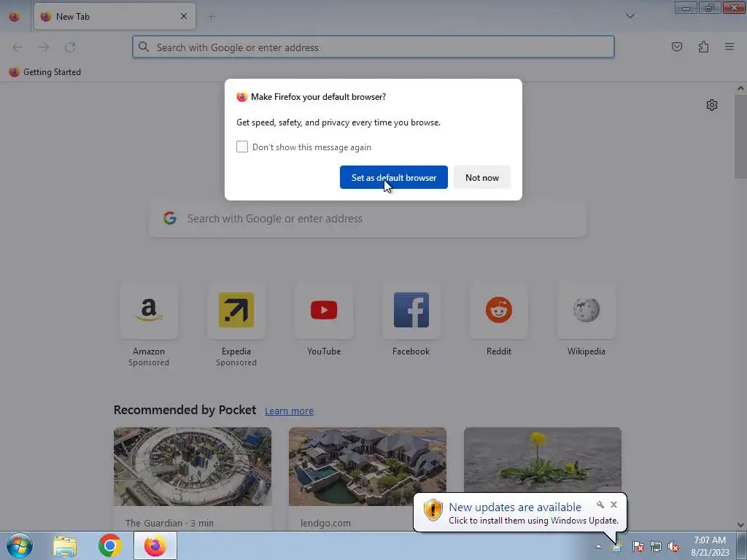Close the Windows Update balloon
Screen dimensions: 747x560
tap(614, 505)
